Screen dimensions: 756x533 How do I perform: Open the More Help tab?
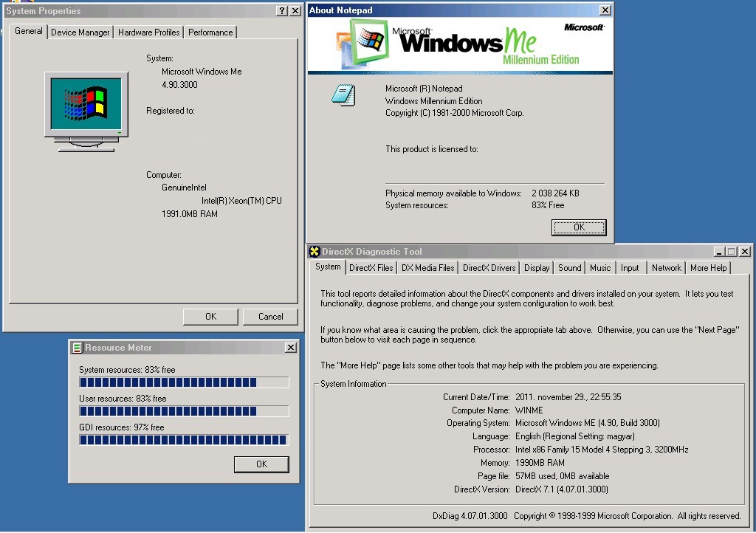pyautogui.click(x=708, y=268)
